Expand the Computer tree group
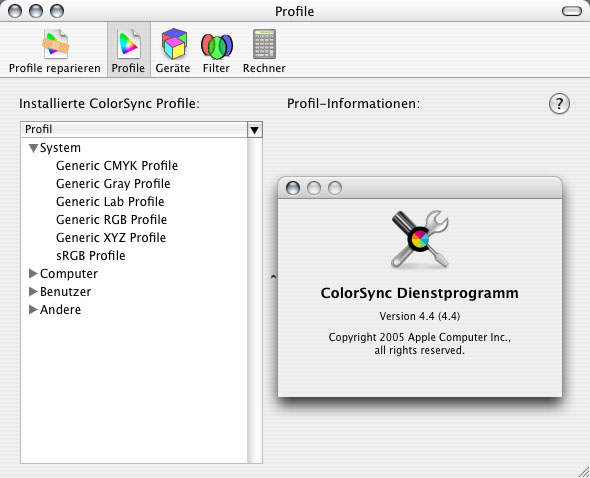This screenshot has width=590, height=478. (33, 274)
